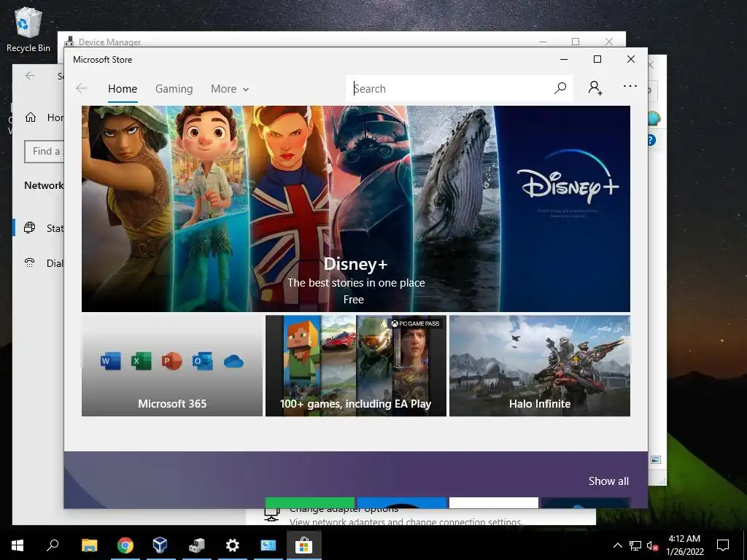The image size is (747, 560).
Task: Open the Action Center notifications icon
Action: coord(723,545)
